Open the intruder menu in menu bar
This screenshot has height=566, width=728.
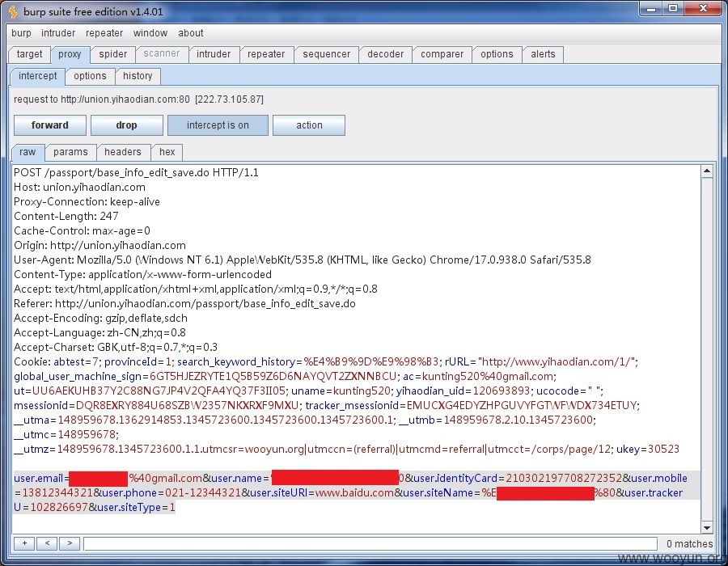58,33
